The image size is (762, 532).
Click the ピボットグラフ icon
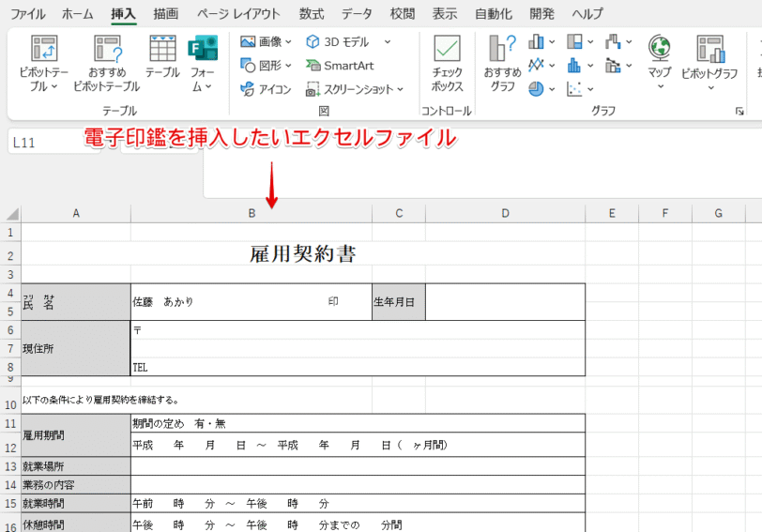pos(710,49)
